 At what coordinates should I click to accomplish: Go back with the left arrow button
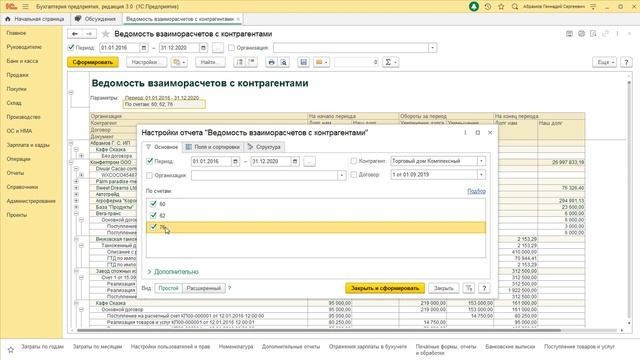(x=75, y=34)
